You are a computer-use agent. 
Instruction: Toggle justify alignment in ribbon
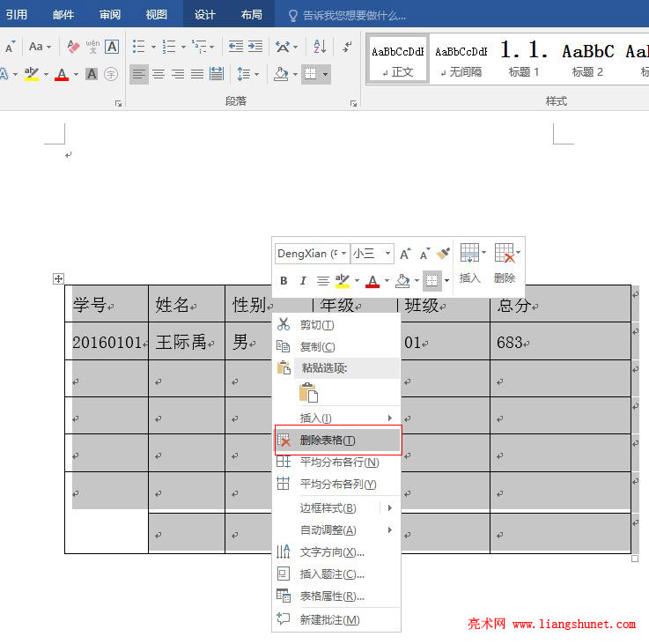[197, 74]
